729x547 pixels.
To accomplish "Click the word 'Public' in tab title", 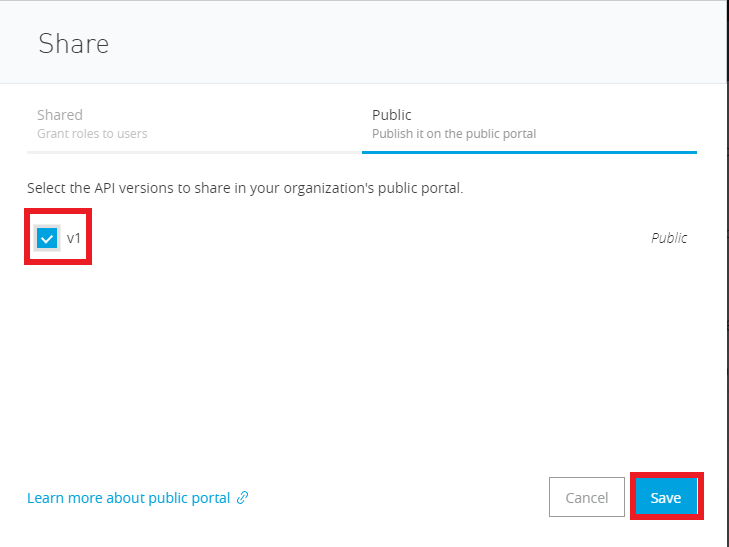I will (392, 115).
